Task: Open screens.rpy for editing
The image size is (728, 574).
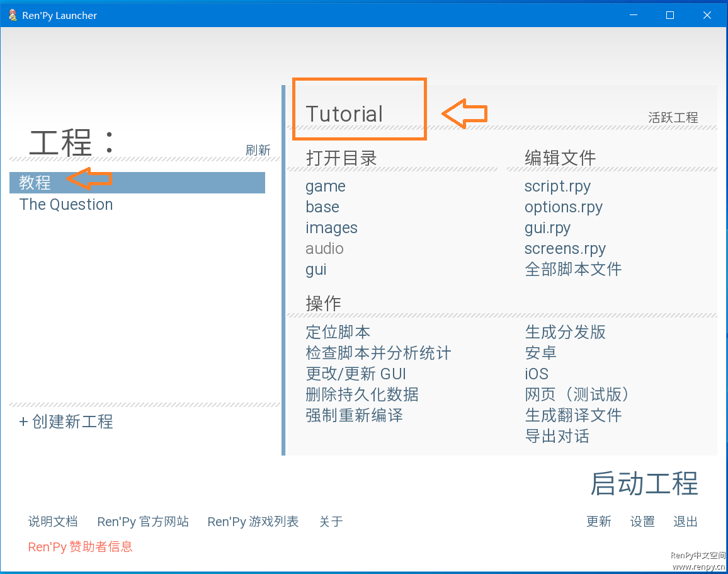Action: coord(565,249)
